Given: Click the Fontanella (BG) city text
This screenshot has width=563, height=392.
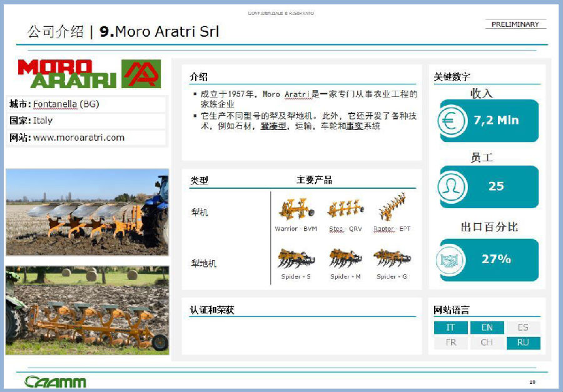Looking at the screenshot, I should click(x=66, y=104).
